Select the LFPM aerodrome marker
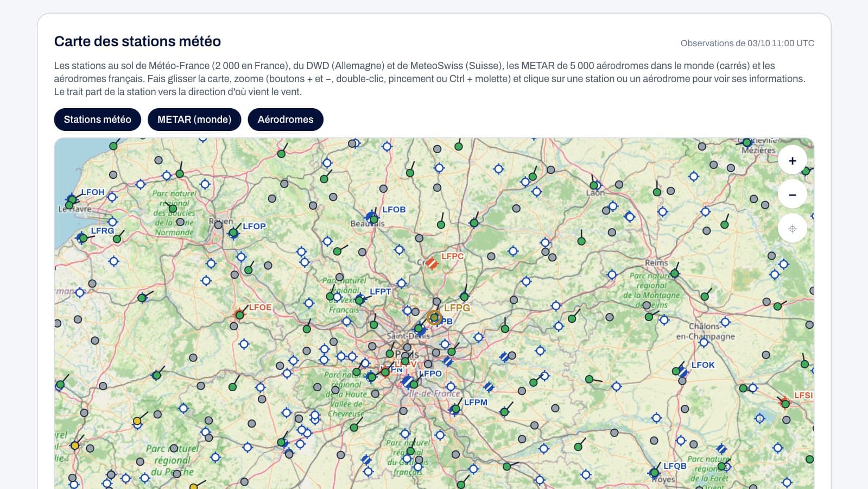 click(455, 409)
